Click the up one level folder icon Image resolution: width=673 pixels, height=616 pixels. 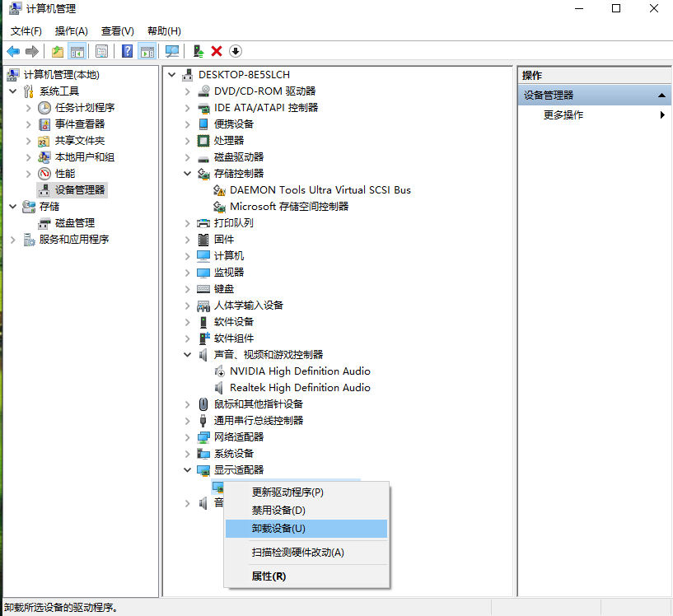pos(58,52)
